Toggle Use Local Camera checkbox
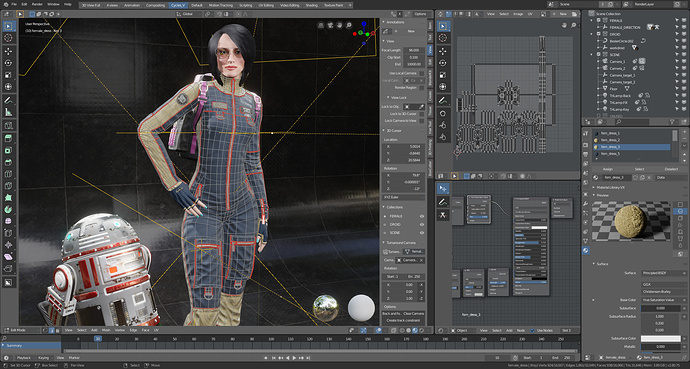The width and height of the screenshot is (690, 369). click(422, 73)
